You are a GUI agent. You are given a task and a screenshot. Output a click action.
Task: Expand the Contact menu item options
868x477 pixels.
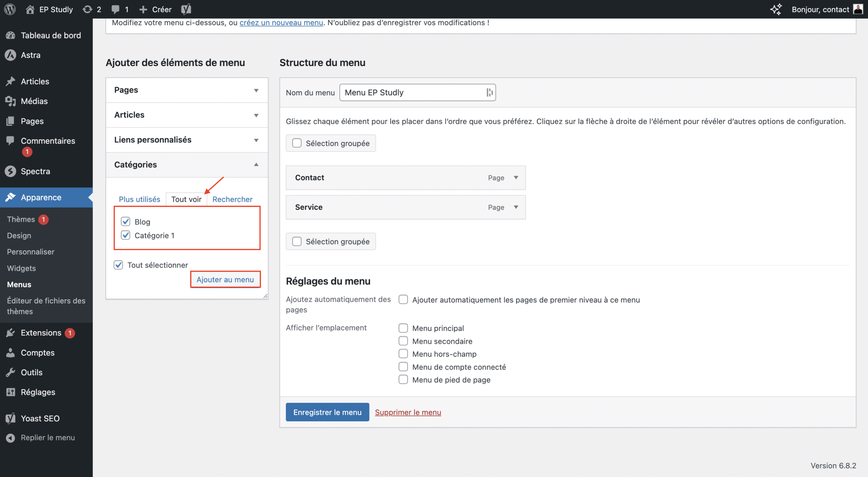click(x=516, y=178)
